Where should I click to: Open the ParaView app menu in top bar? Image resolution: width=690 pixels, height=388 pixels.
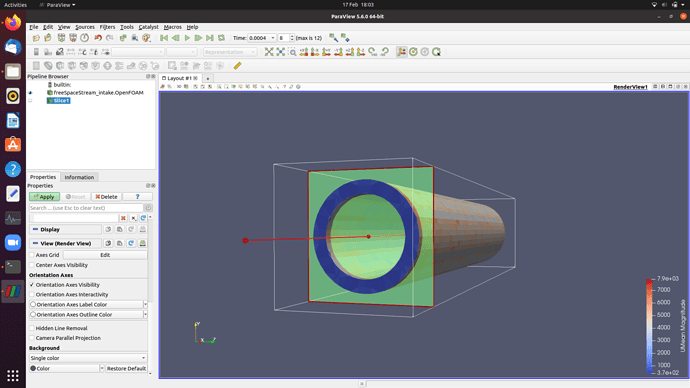click(x=57, y=5)
